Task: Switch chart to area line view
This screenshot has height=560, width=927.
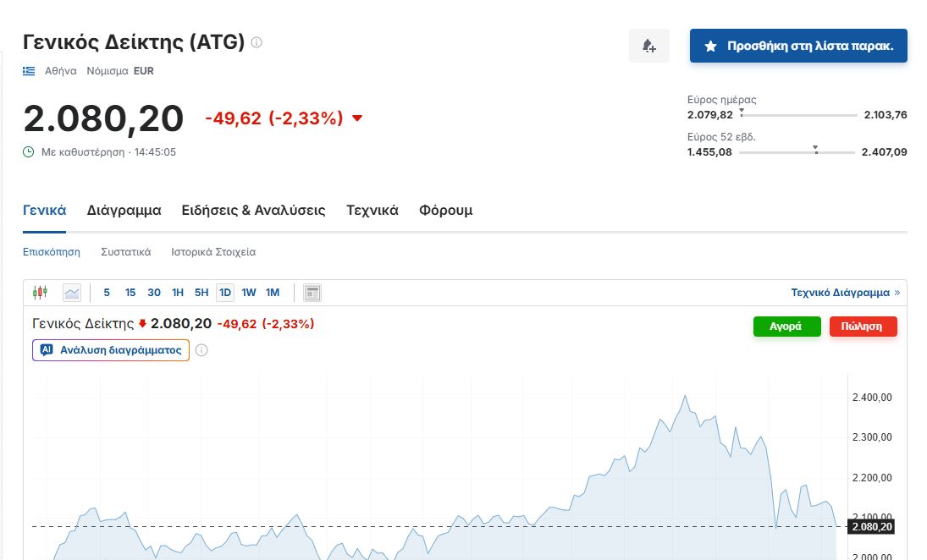Action: pyautogui.click(x=71, y=293)
